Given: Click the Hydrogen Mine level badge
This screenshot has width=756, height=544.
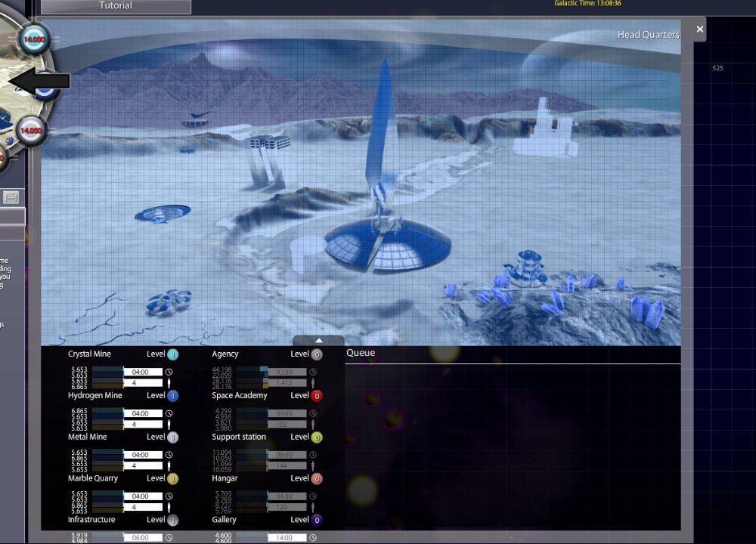Looking at the screenshot, I should point(172,396).
